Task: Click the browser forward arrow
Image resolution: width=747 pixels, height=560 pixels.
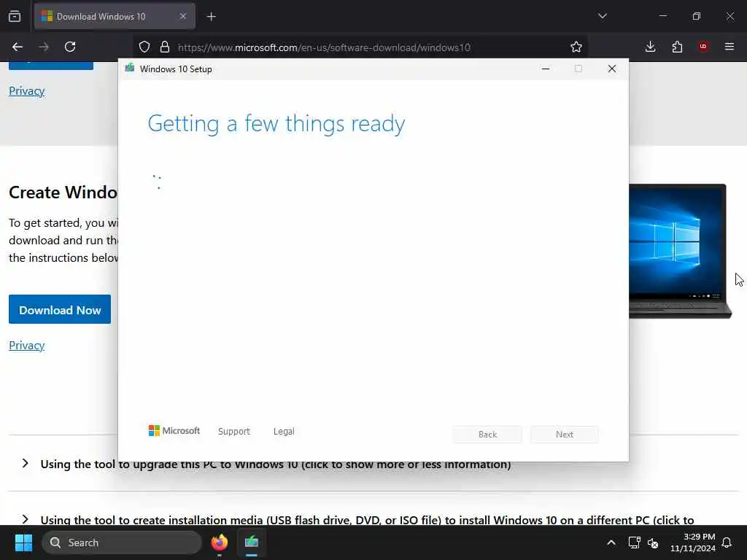Action: pyautogui.click(x=44, y=47)
